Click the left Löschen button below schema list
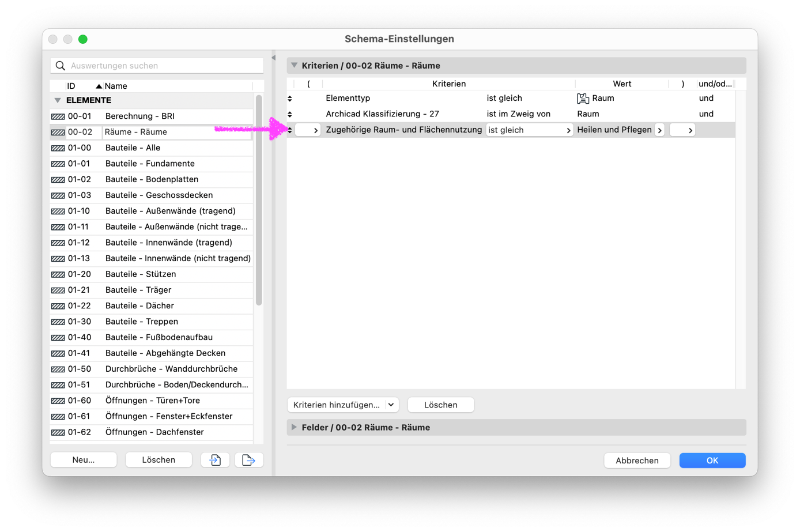800x532 pixels. (x=159, y=460)
